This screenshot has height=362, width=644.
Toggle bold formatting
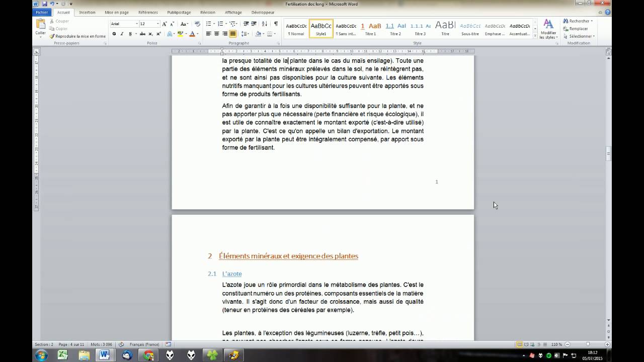[x=114, y=34]
